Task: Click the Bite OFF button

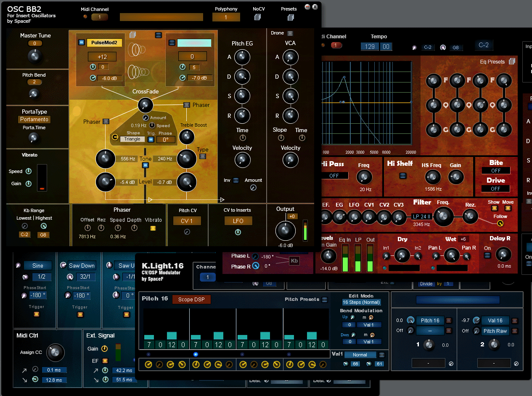Action: point(496,171)
